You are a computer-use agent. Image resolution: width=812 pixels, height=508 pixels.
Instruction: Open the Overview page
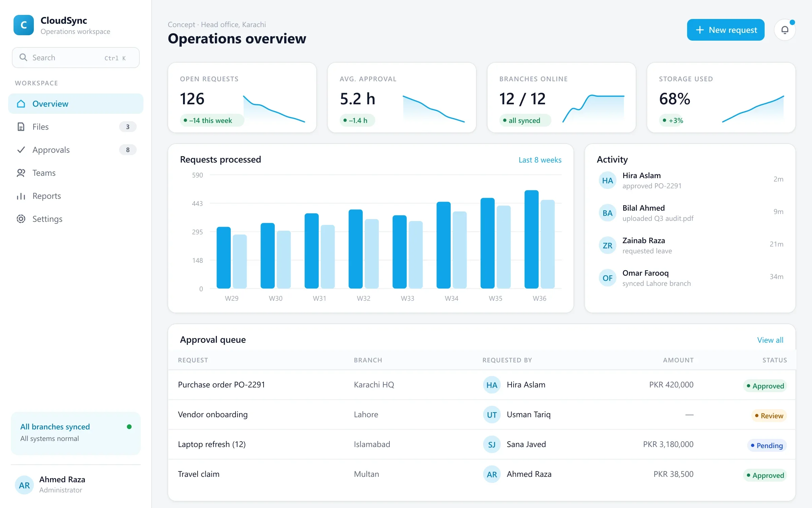coord(76,104)
